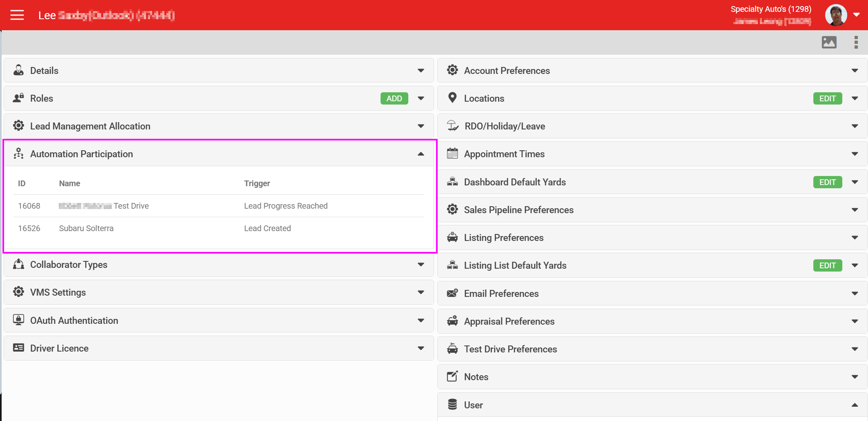
Task: Add a new role with ADD button
Action: (394, 98)
